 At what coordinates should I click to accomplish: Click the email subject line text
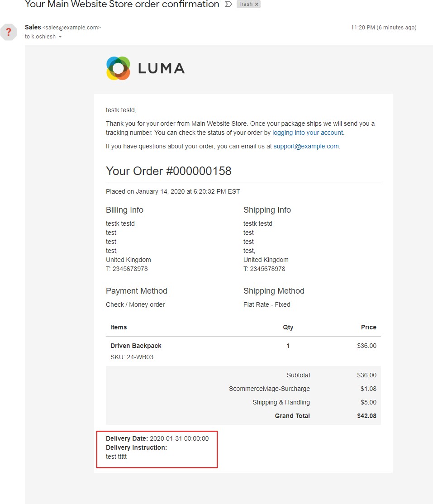click(122, 5)
